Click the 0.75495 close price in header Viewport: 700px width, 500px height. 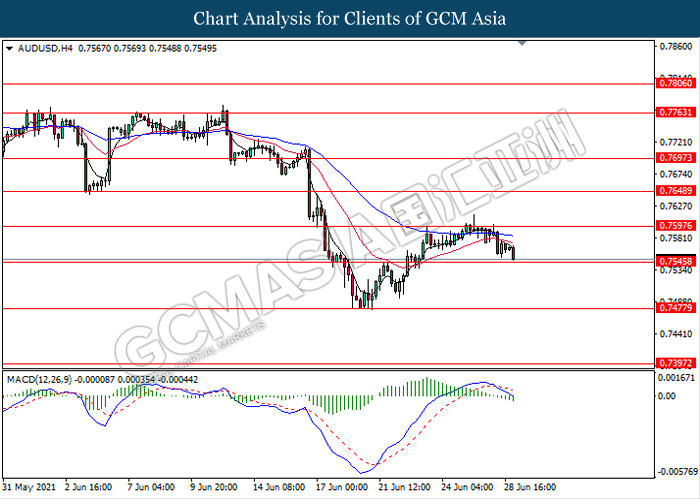click(200, 48)
